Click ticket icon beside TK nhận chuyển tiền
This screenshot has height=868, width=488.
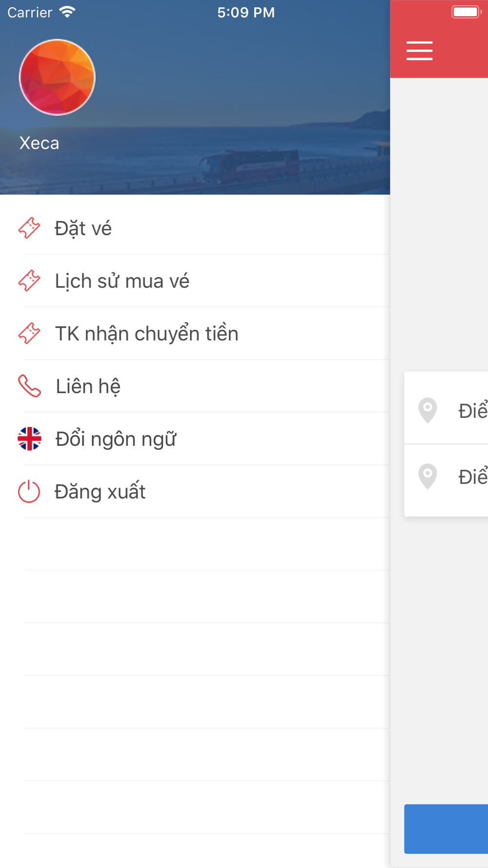coord(29,333)
